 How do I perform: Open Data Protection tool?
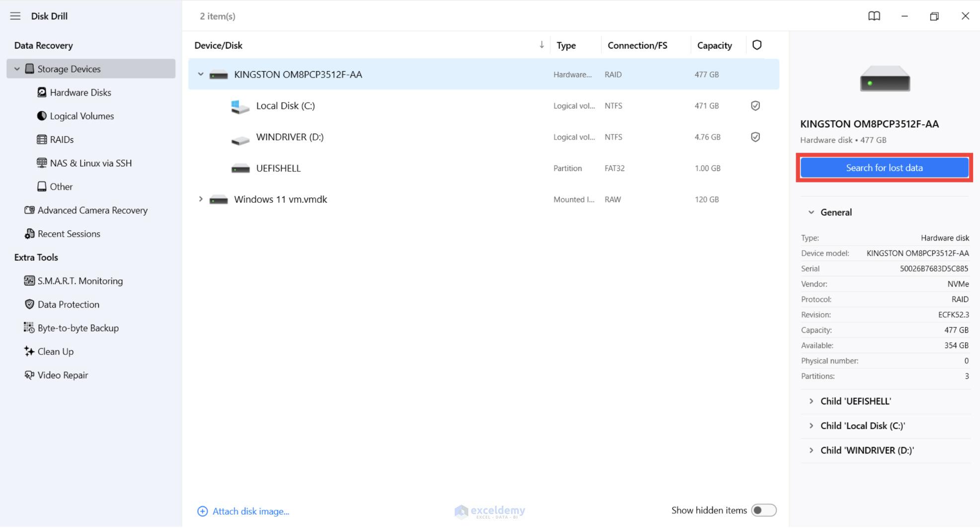coord(69,304)
